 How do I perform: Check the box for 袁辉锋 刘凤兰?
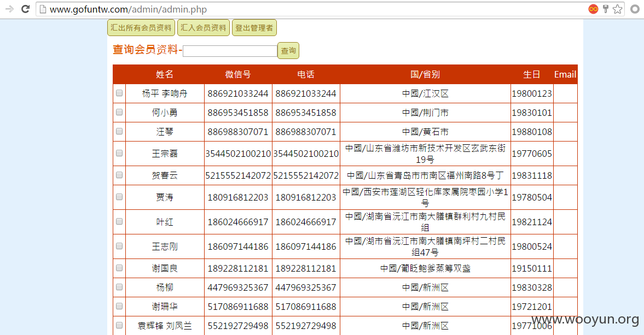tap(119, 325)
